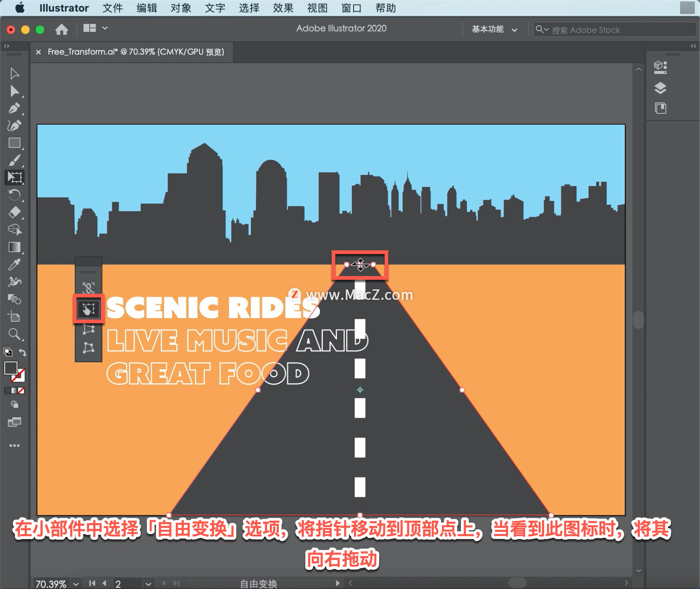Toggle Constrain in Free Transform widget
Image resolution: width=700 pixels, height=589 pixels.
click(x=88, y=288)
